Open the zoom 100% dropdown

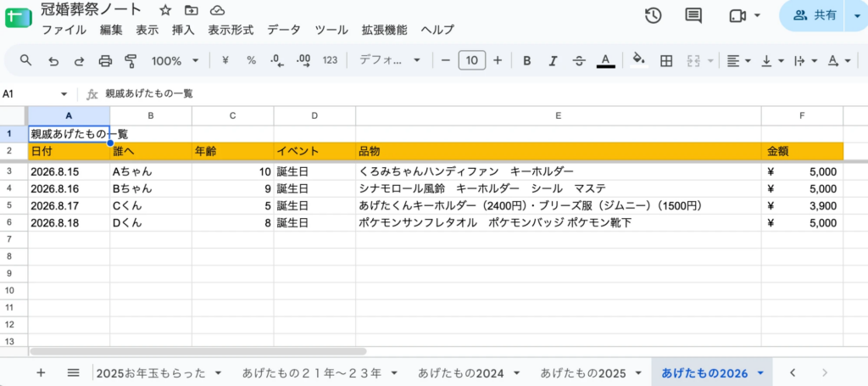point(175,61)
